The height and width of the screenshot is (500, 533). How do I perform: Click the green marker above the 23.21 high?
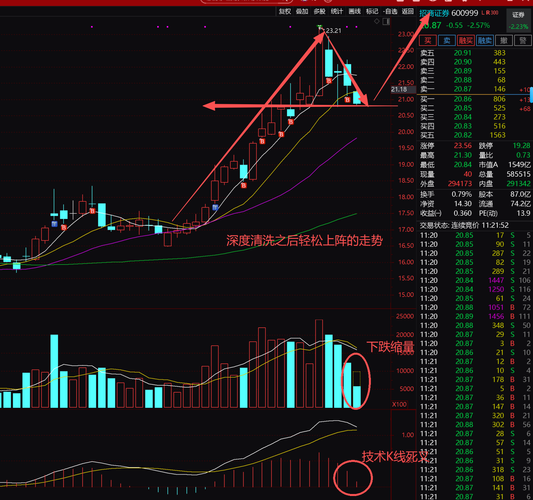coord(320,26)
